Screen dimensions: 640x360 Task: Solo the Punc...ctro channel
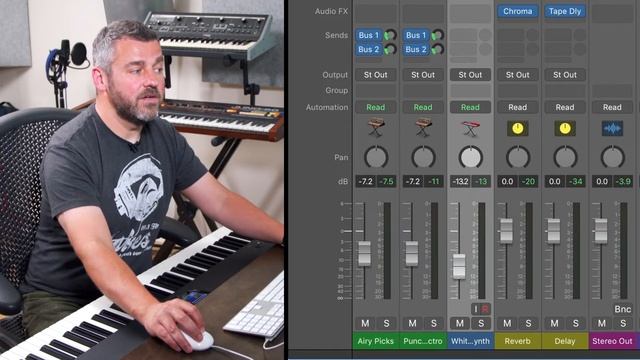tap(433, 323)
